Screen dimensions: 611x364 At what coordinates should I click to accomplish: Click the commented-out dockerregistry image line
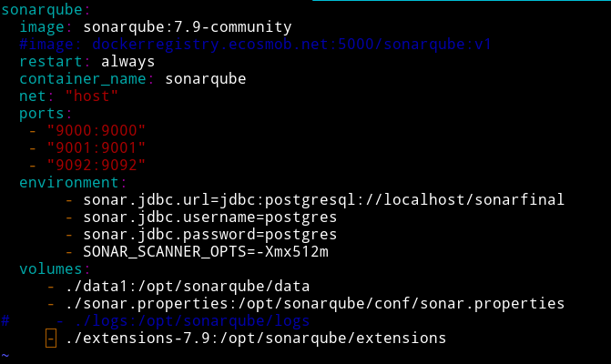(255, 44)
